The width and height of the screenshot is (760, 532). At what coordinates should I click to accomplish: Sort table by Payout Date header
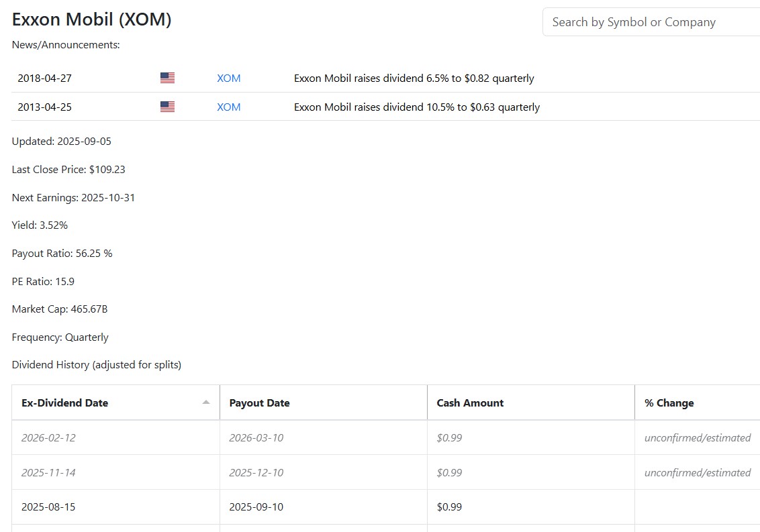pos(324,403)
